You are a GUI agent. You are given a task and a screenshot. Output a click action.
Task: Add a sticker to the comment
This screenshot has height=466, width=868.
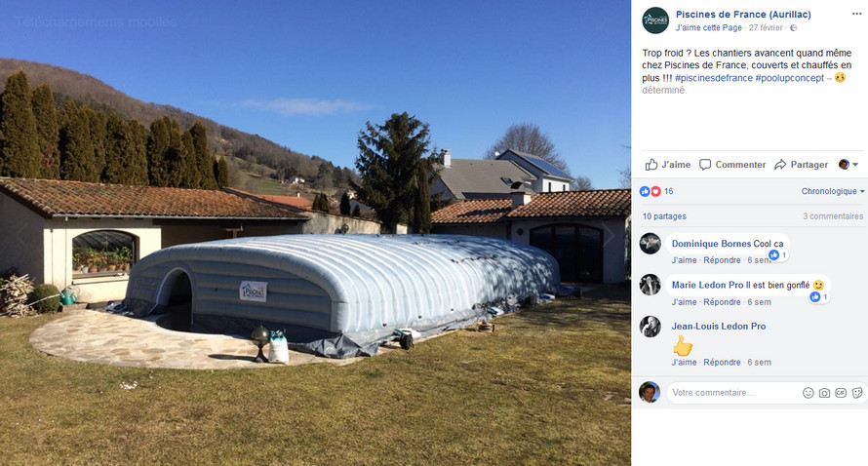click(857, 392)
